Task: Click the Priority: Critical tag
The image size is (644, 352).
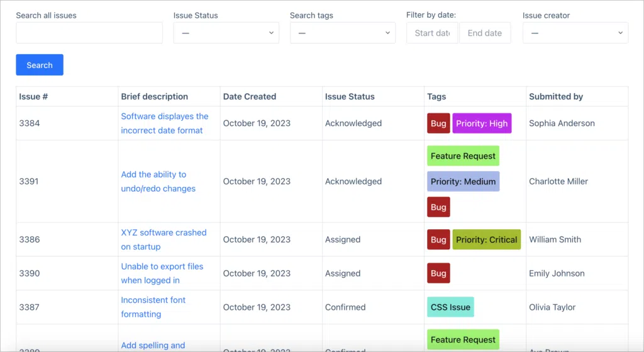Action: point(487,239)
